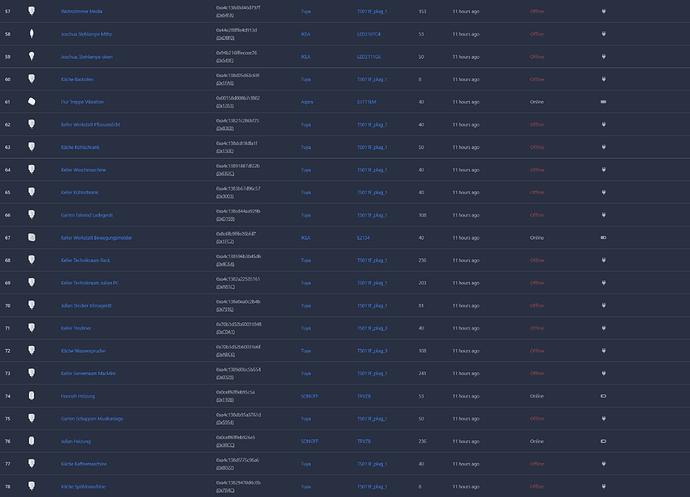Viewport: 690px width, 497px height.
Task: Click the battery icon for row 67
Action: [603, 238]
